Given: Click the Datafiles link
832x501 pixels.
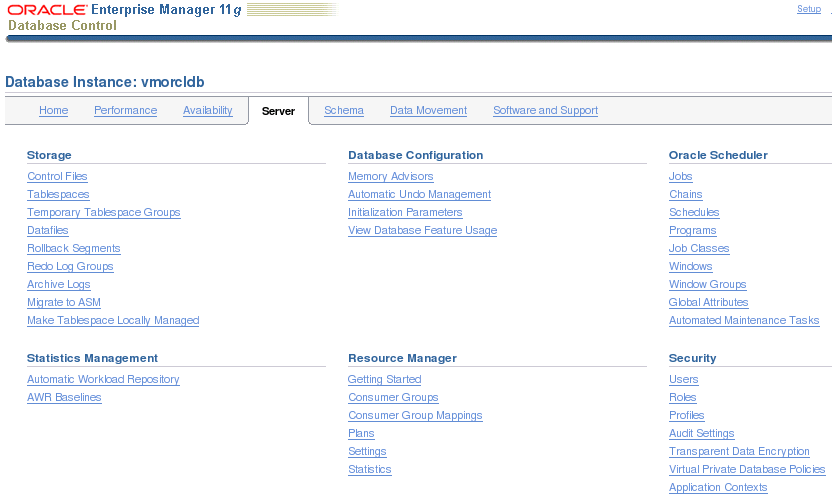Looking at the screenshot, I should coord(48,230).
